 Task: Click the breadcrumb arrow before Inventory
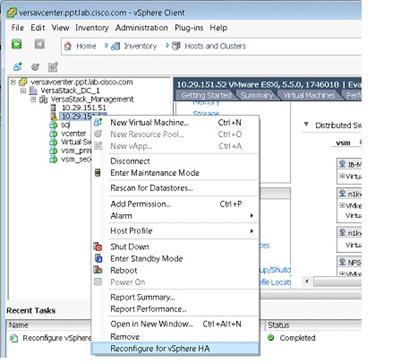[x=106, y=45]
